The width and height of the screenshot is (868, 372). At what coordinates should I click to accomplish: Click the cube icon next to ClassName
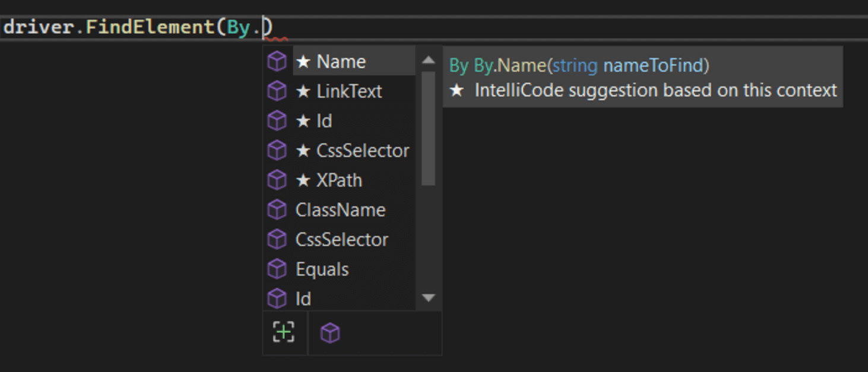point(277,209)
